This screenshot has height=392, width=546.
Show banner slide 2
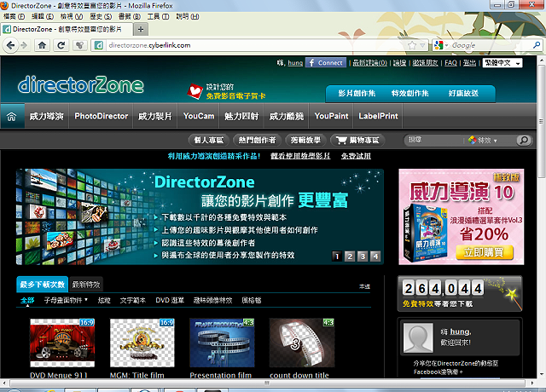click(350, 257)
